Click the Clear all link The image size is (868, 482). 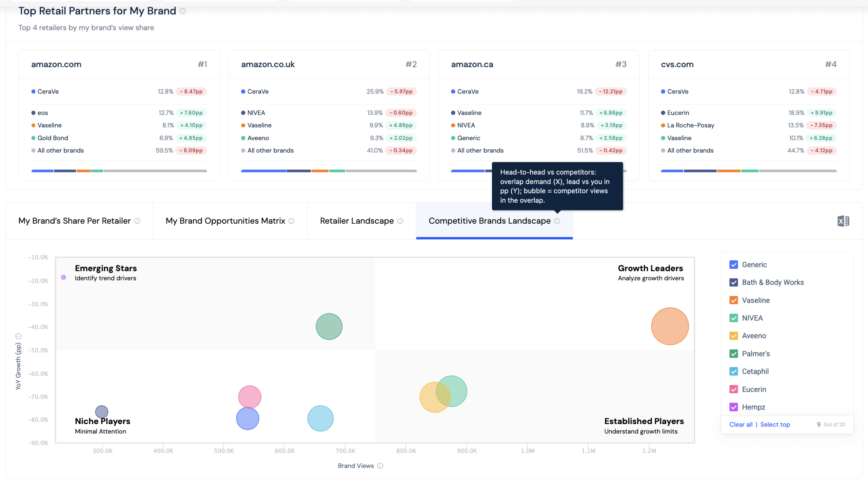(741, 424)
